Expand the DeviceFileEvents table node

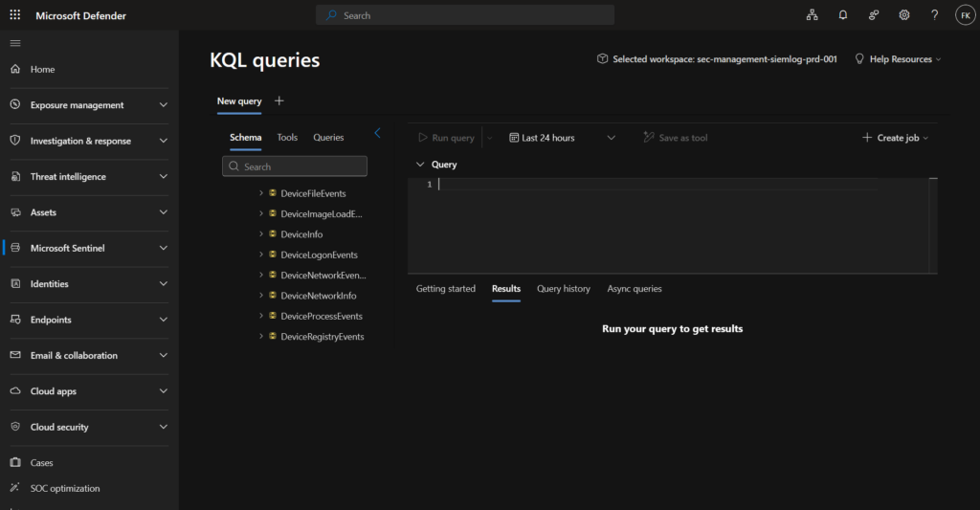[x=260, y=193]
